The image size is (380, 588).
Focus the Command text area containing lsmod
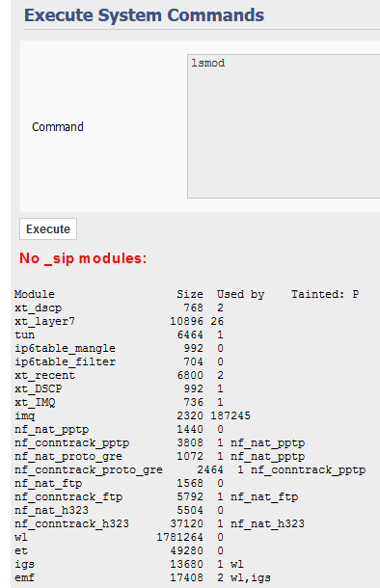[x=284, y=126]
